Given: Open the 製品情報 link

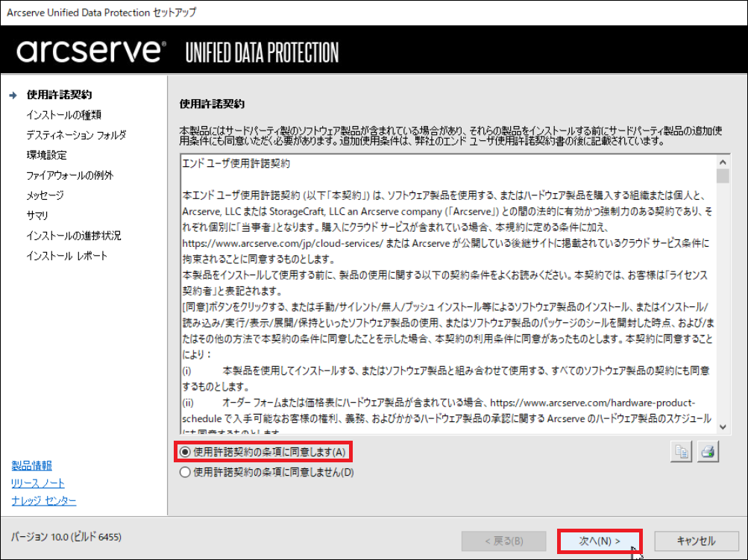Looking at the screenshot, I should click(31, 465).
